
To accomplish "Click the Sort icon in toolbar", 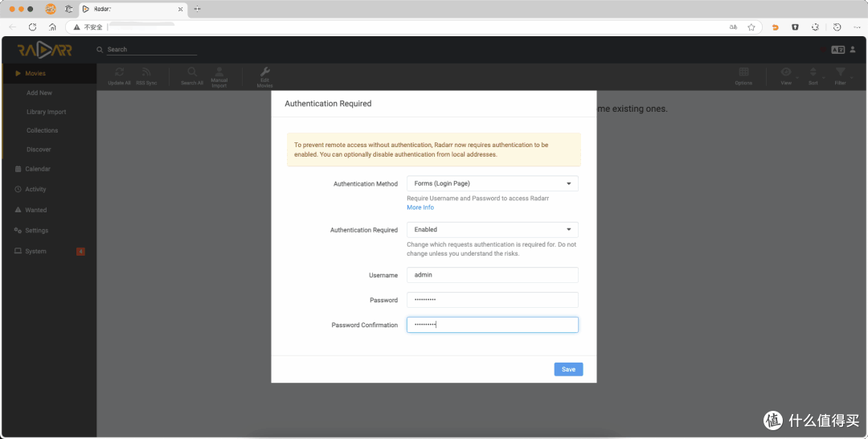I will click(x=813, y=72).
